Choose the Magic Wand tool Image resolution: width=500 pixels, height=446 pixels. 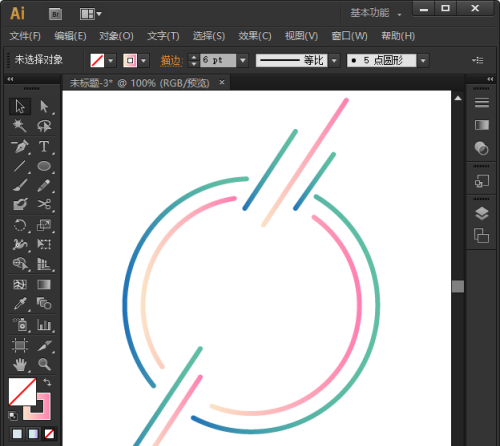tap(20, 126)
